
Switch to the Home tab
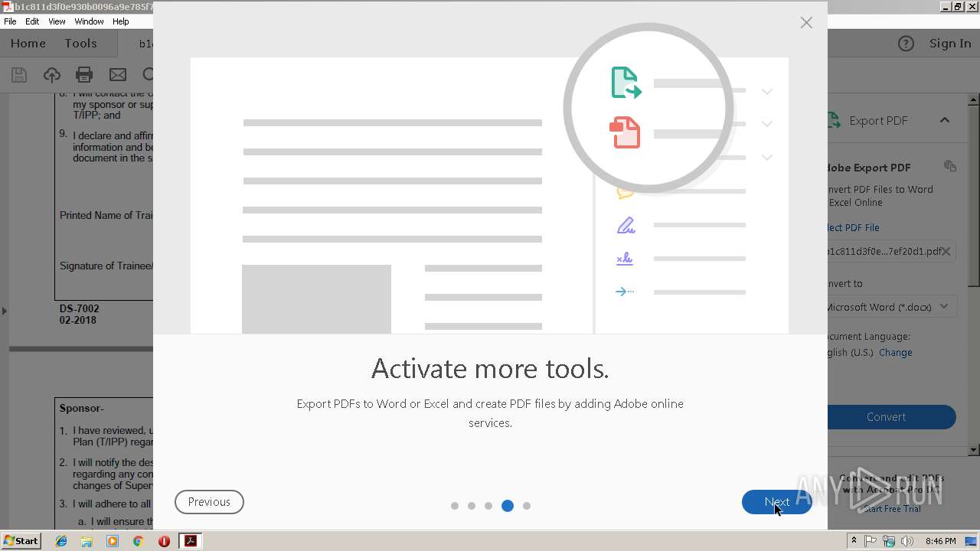click(x=28, y=44)
